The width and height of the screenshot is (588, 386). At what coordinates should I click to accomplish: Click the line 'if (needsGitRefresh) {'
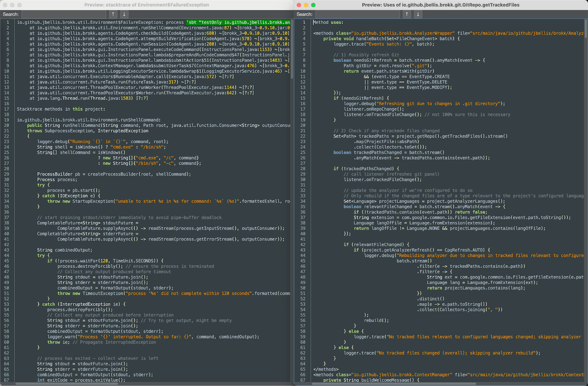tap(361, 98)
